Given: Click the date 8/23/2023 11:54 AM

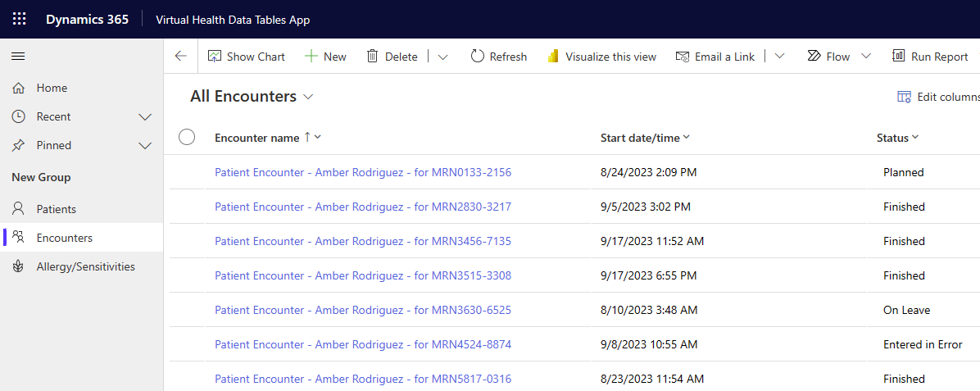Looking at the screenshot, I should pyautogui.click(x=652, y=379).
